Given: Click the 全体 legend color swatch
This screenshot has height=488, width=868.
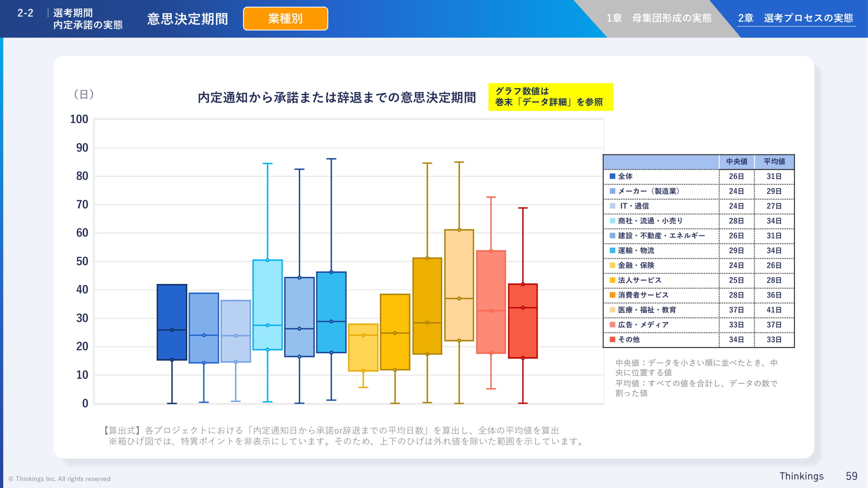Looking at the screenshot, I should click(612, 176).
